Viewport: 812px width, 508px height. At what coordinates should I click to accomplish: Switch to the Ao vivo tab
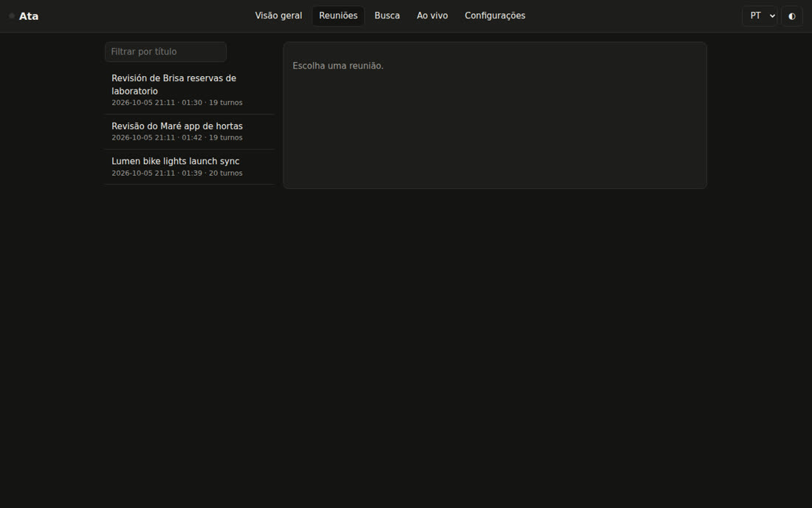point(433,16)
